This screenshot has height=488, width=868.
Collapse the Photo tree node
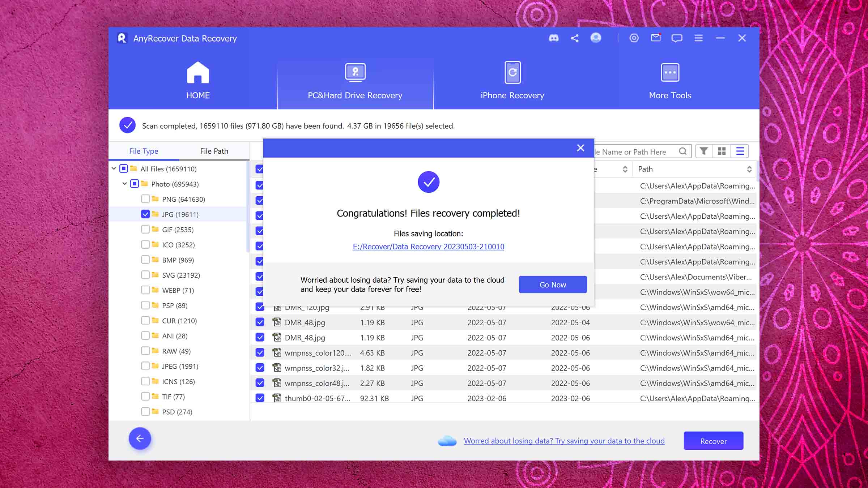pyautogui.click(x=125, y=184)
